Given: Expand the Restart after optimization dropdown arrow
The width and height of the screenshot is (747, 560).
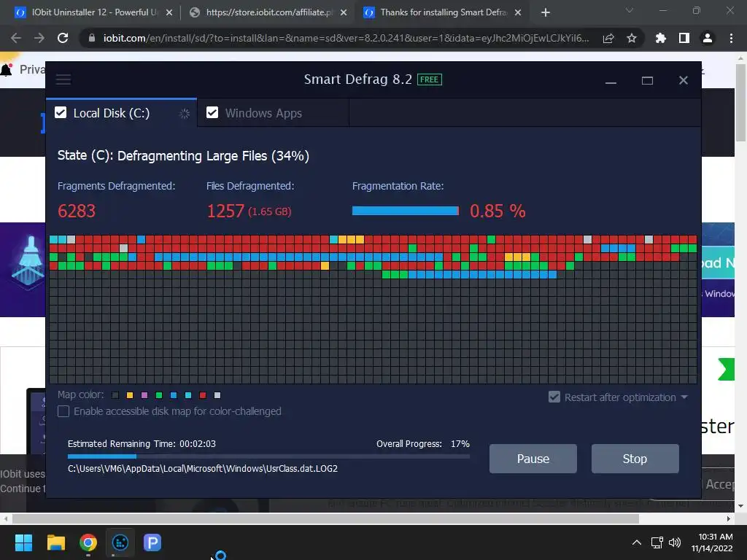Looking at the screenshot, I should point(684,397).
